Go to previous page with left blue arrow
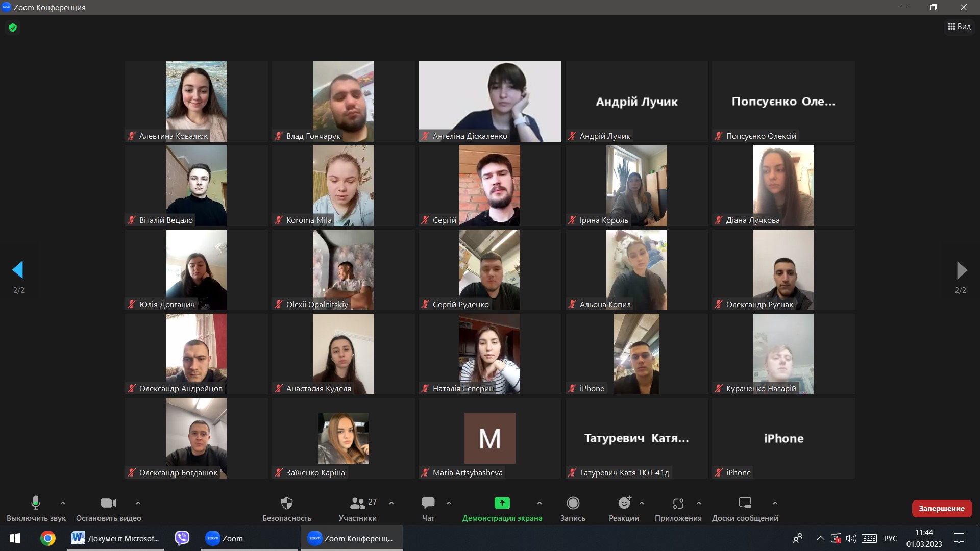 pos(18,270)
